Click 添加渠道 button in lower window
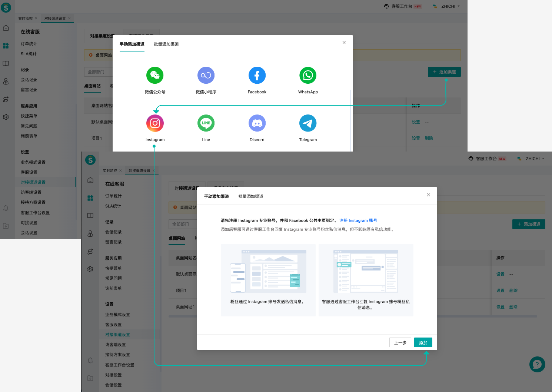Image resolution: width=552 pixels, height=392 pixels. click(529, 224)
